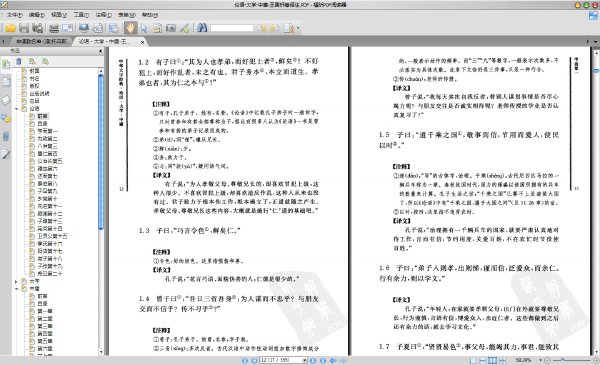Toggle continuous page view mode
Screen dimensions: 600x365
coord(483,360)
